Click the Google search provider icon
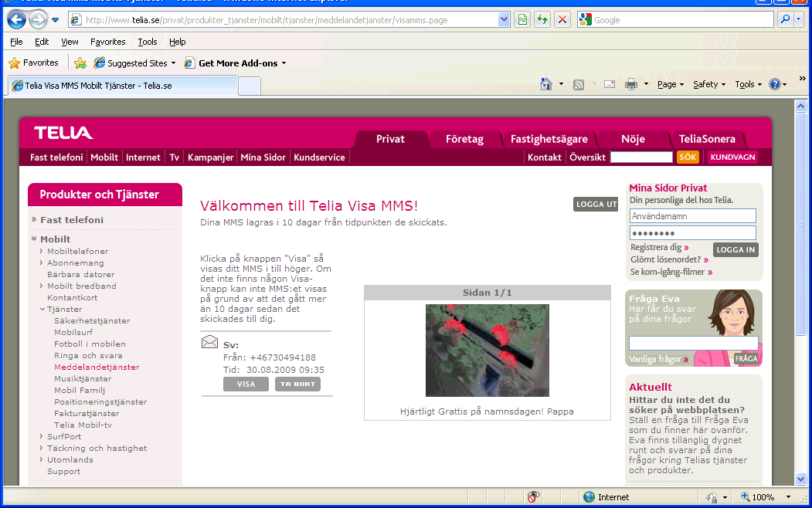Screen dimensions: 812x508 585,19
